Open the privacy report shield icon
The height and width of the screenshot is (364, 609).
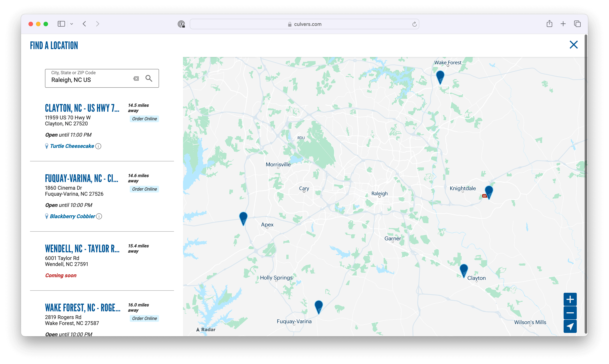181,24
